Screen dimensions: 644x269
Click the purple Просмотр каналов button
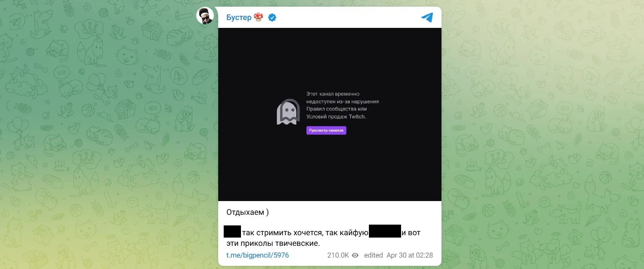(326, 130)
